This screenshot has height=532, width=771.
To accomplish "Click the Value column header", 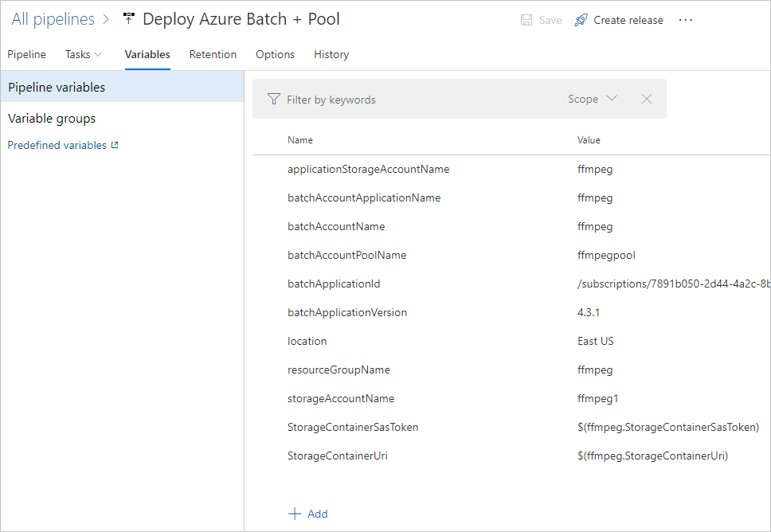I will point(589,140).
